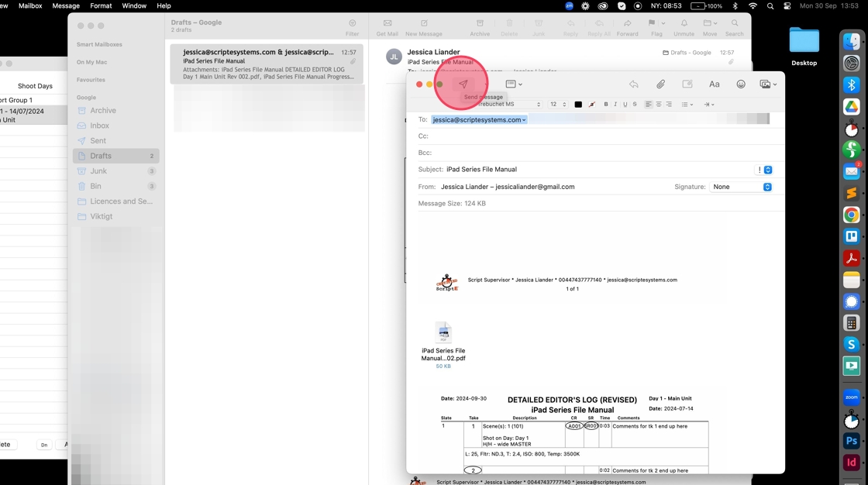The image size is (868, 485).
Task: Open the photo browser dropdown icon
Action: [768, 84]
